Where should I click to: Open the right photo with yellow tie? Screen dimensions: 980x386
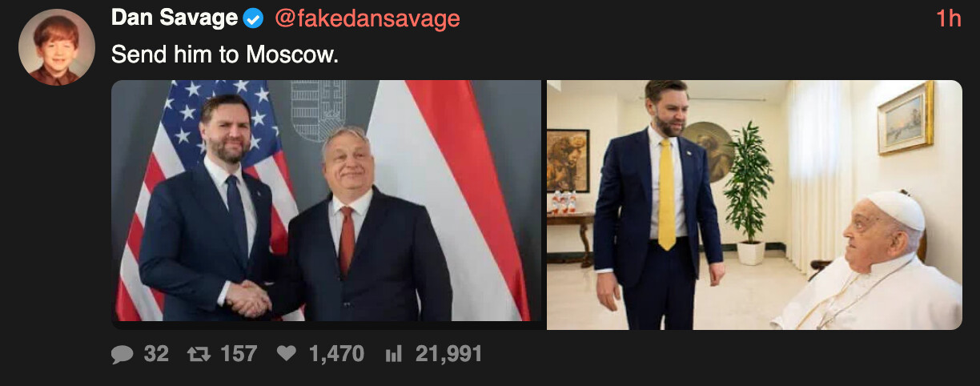[754, 204]
